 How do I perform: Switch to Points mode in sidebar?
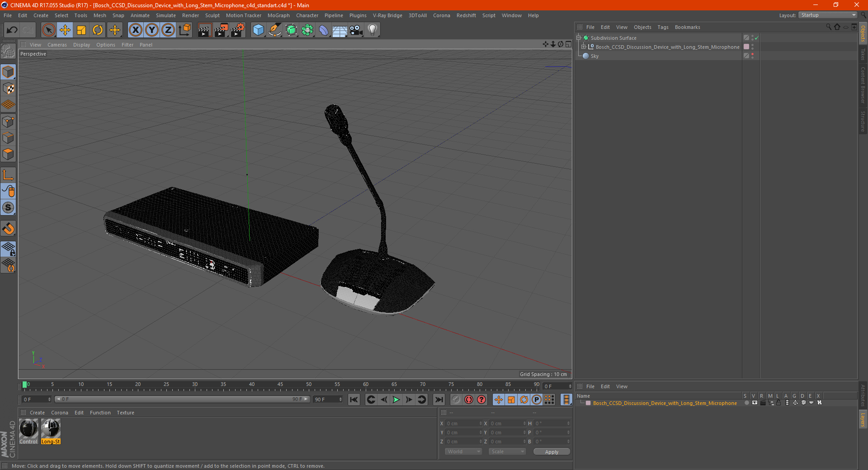pos(8,122)
